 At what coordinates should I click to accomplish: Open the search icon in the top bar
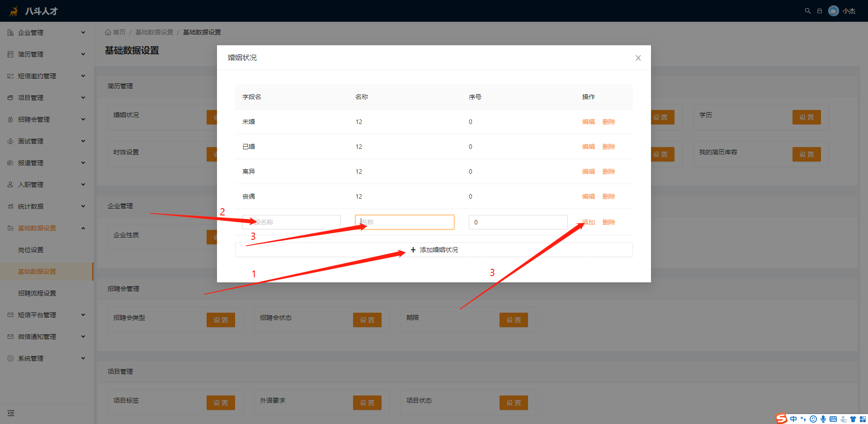[x=807, y=11]
